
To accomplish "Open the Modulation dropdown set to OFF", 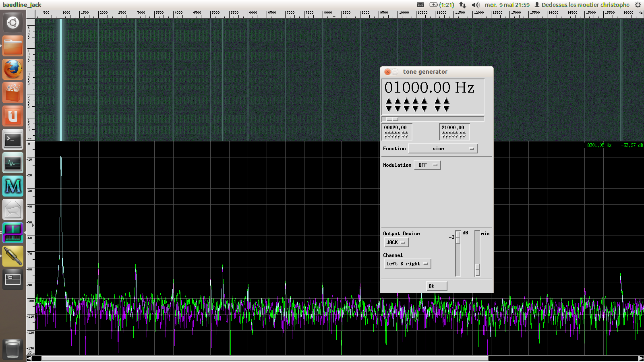I will tap(427, 165).
